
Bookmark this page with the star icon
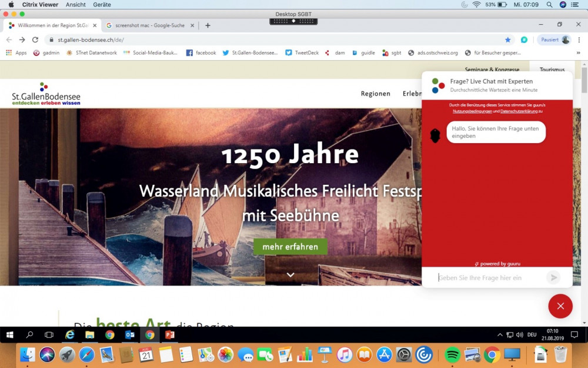(507, 40)
